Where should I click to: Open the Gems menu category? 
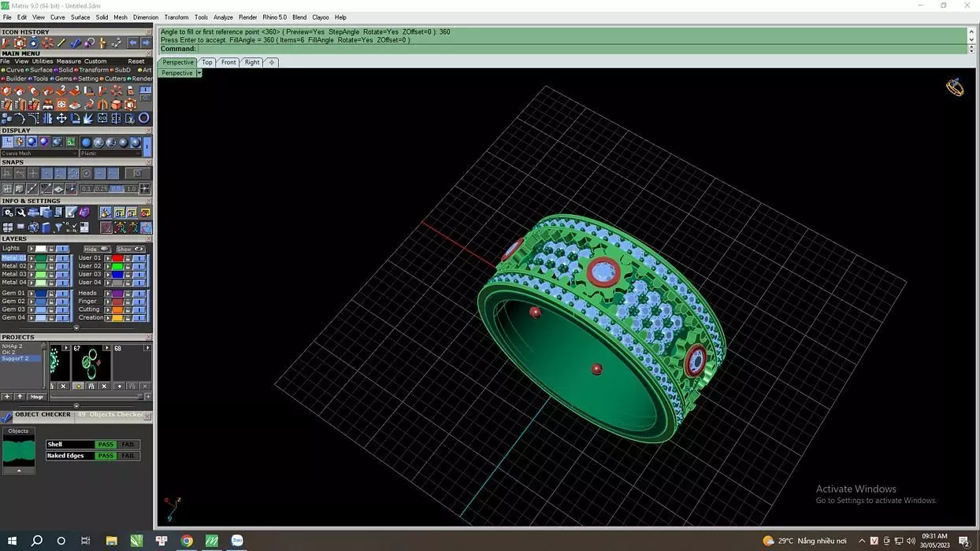(62, 79)
